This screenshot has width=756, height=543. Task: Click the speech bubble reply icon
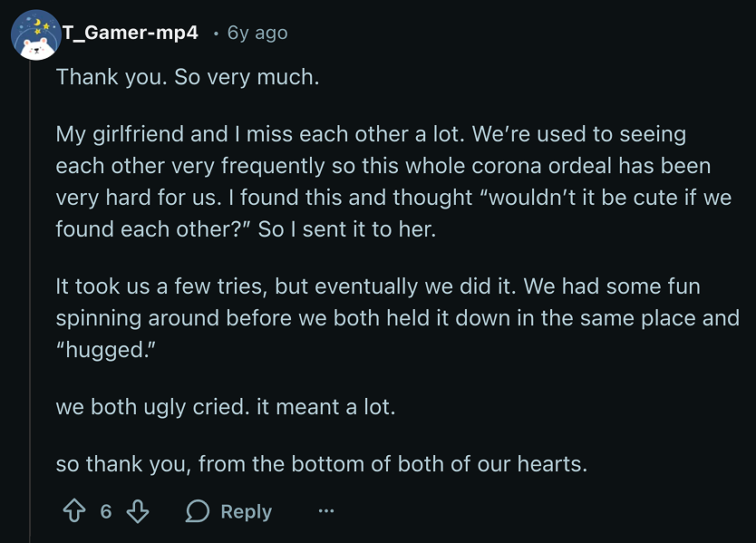click(x=197, y=512)
